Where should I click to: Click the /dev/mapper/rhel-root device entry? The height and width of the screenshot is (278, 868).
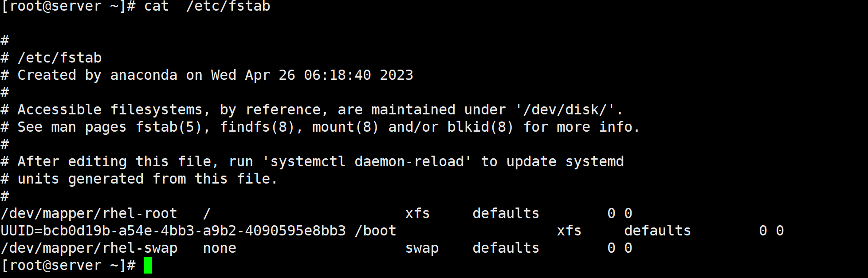tap(89, 213)
